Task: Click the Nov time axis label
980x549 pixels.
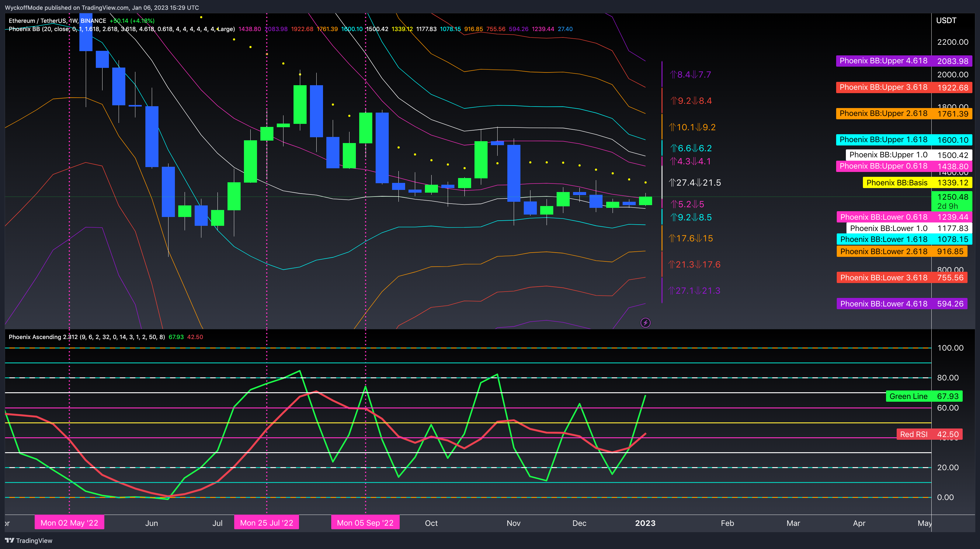Action: 514,523
